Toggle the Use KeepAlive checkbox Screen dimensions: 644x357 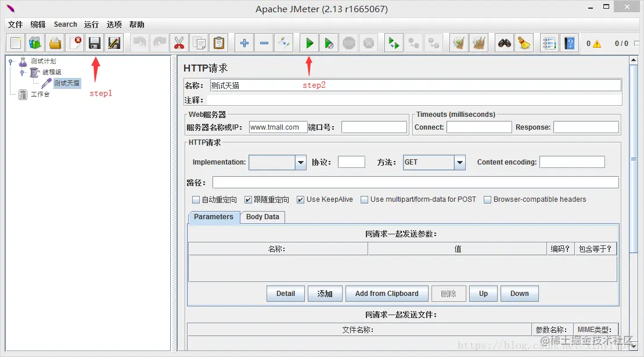tap(301, 200)
